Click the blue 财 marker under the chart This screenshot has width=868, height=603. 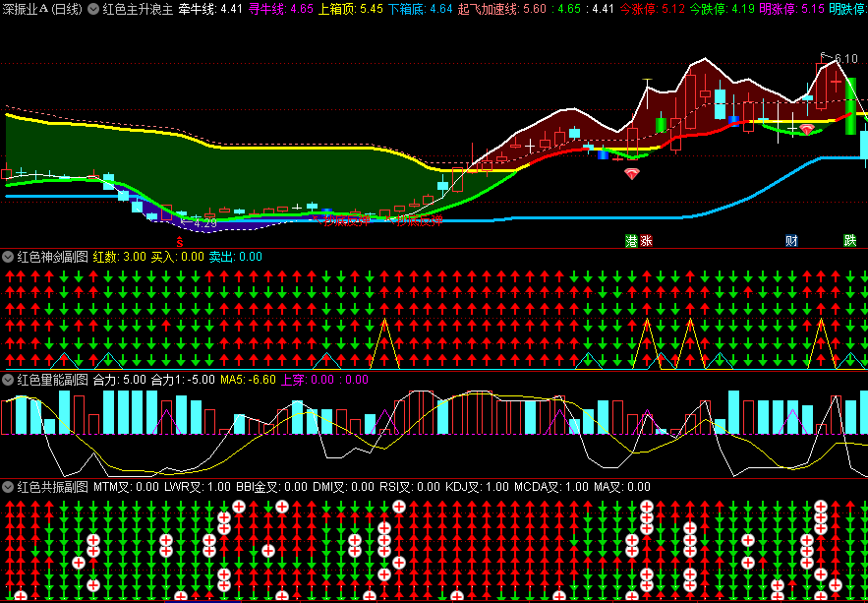tap(791, 241)
